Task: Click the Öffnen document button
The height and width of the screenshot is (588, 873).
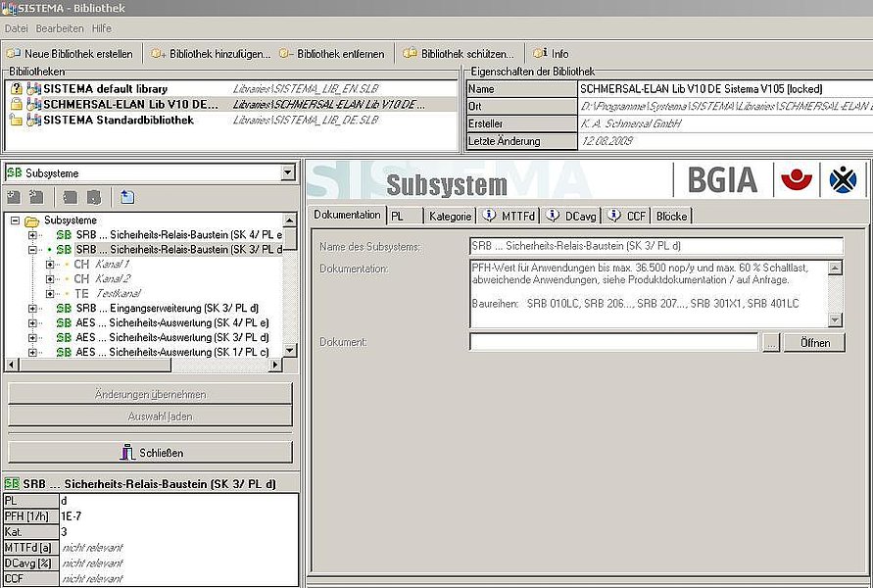Action: (814, 342)
